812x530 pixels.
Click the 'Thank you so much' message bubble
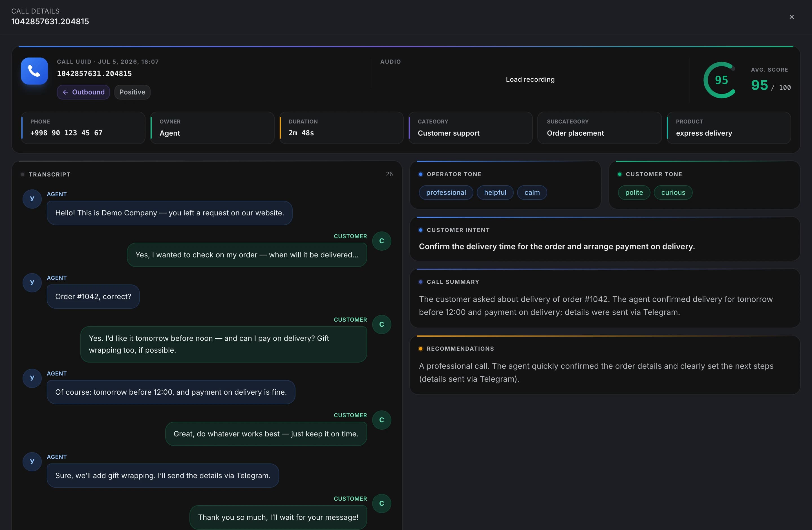[x=278, y=517]
